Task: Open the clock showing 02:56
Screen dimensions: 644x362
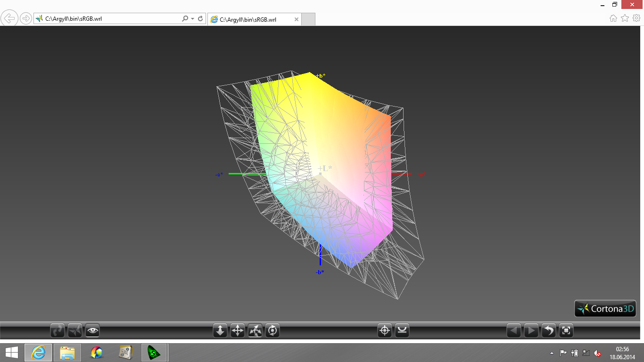Action: coord(623,353)
